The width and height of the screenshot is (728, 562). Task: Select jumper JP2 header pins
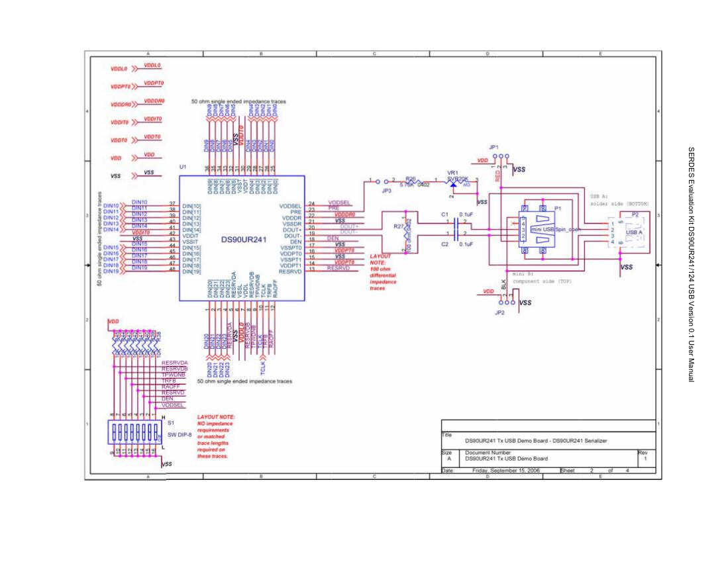[x=507, y=302]
